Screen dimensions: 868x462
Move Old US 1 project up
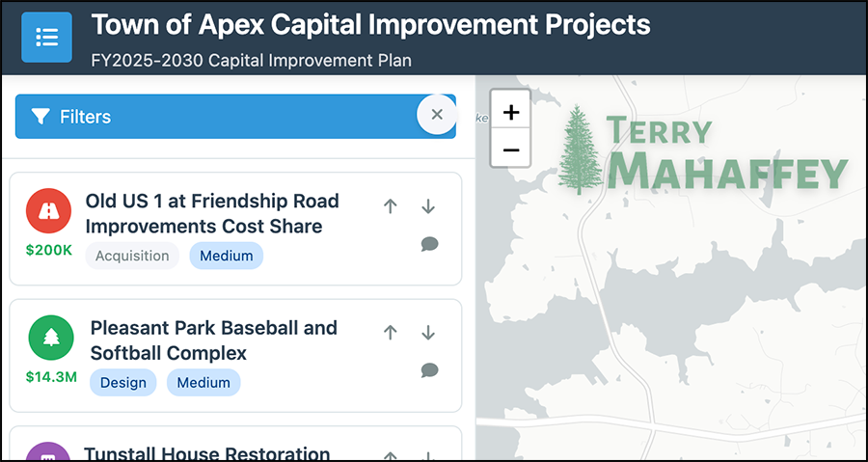(391, 206)
